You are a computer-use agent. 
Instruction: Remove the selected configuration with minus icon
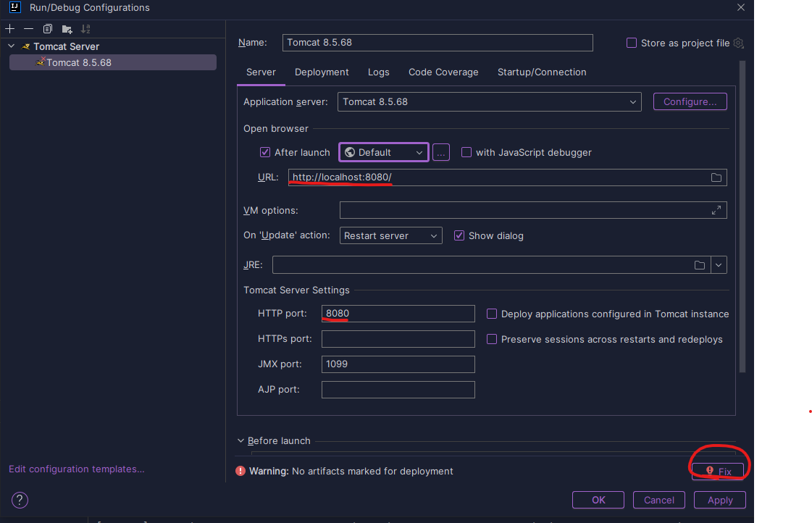(x=28, y=28)
